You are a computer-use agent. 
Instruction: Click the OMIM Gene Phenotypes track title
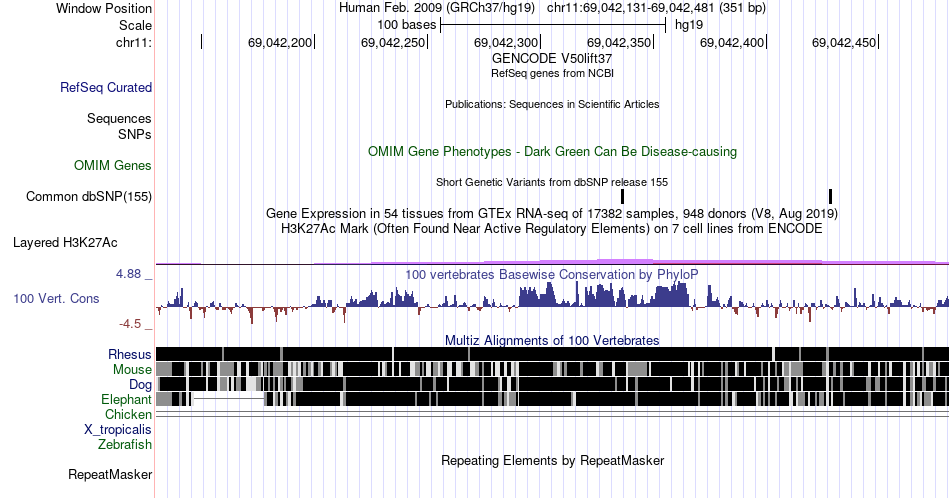553,151
